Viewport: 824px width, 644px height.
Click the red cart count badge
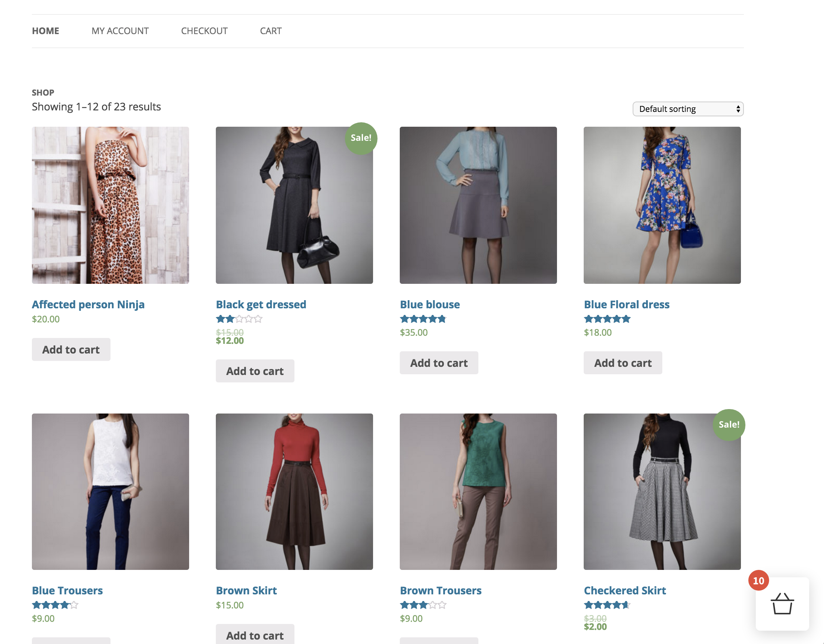click(758, 581)
